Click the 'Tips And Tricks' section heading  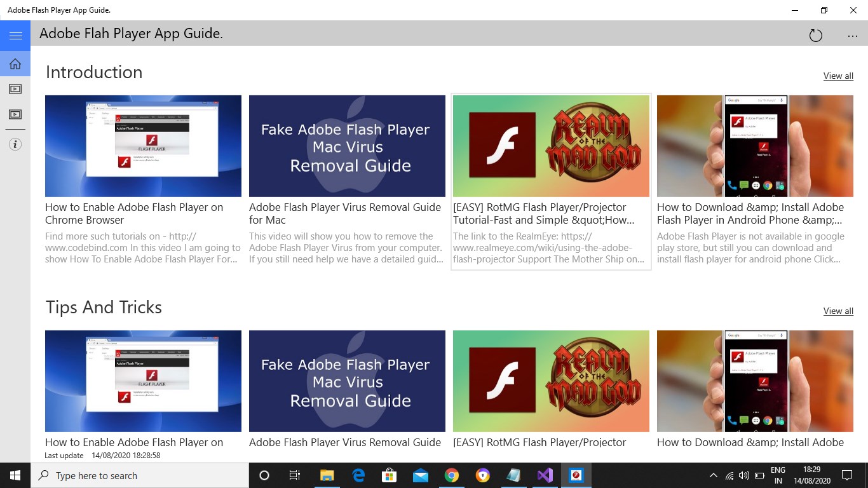pos(104,308)
